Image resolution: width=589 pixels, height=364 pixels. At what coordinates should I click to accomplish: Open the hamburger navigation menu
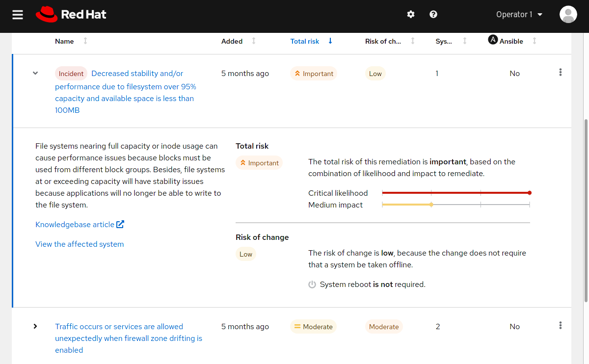coord(18,15)
